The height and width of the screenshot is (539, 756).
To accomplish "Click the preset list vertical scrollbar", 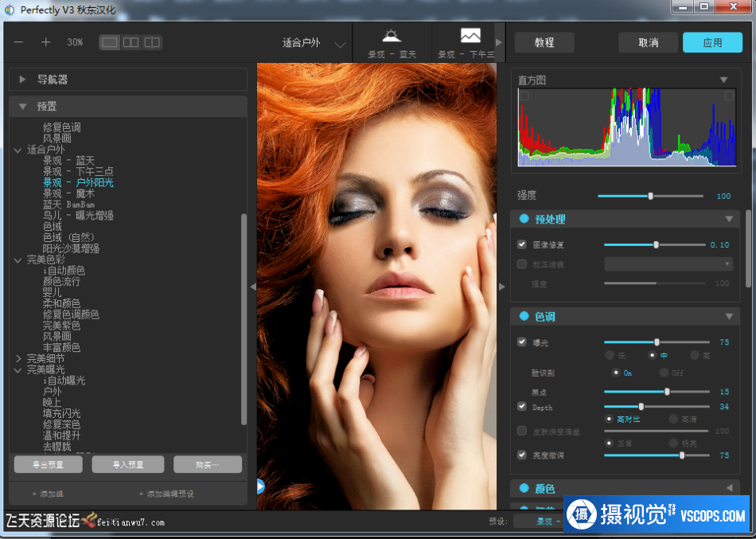I will pyautogui.click(x=244, y=319).
